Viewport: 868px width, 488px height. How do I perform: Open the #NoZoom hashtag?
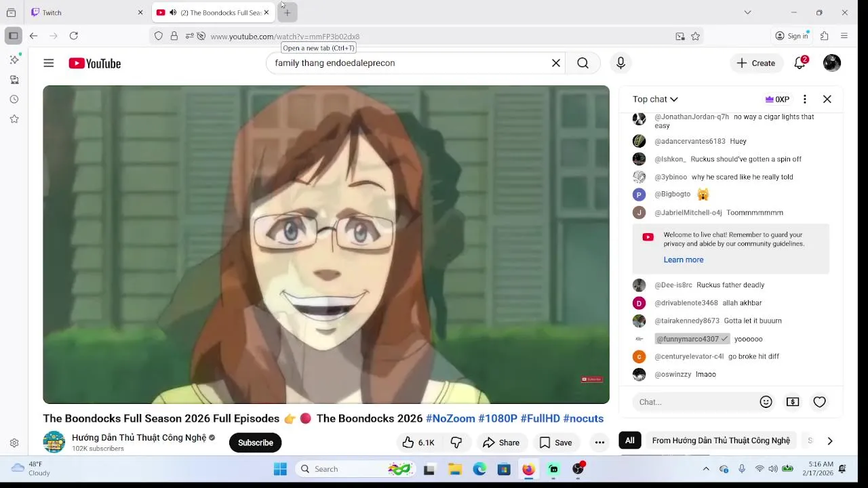(x=450, y=418)
